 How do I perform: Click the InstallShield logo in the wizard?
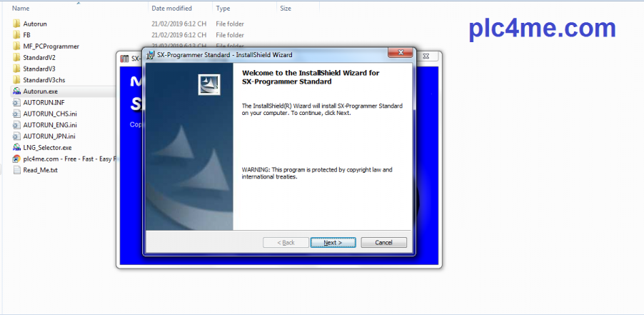(209, 84)
